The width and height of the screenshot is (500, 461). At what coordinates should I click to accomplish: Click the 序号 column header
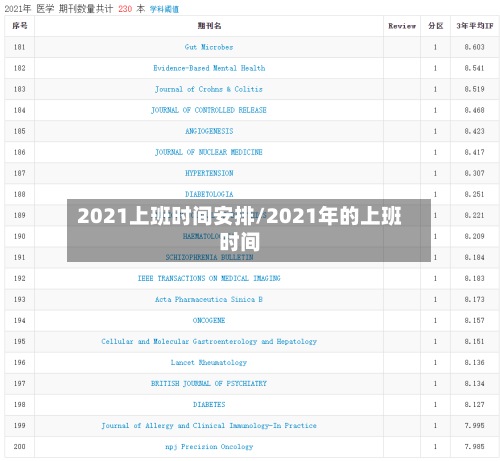pos(20,26)
